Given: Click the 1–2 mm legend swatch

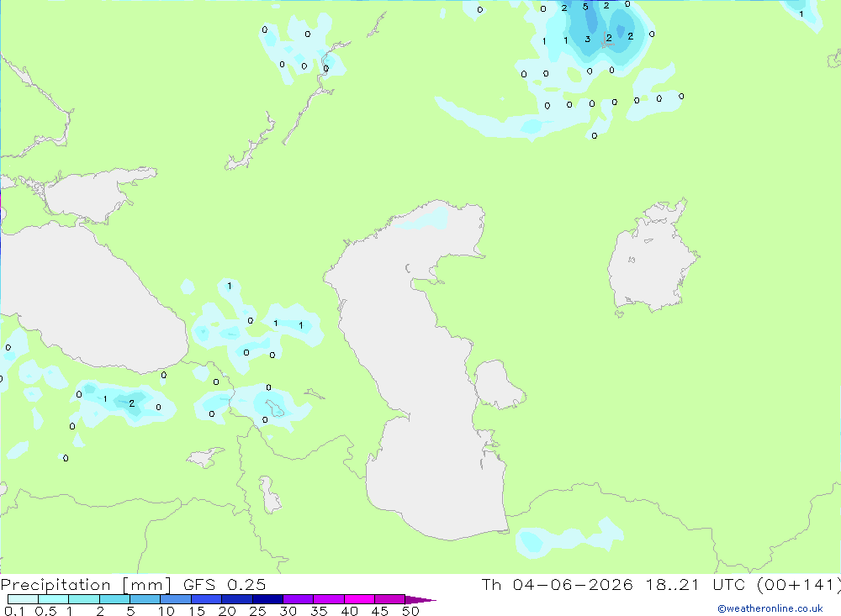Looking at the screenshot, I should 84,599.
